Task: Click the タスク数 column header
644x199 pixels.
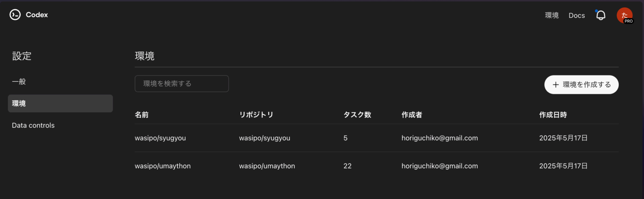Action: point(357,115)
